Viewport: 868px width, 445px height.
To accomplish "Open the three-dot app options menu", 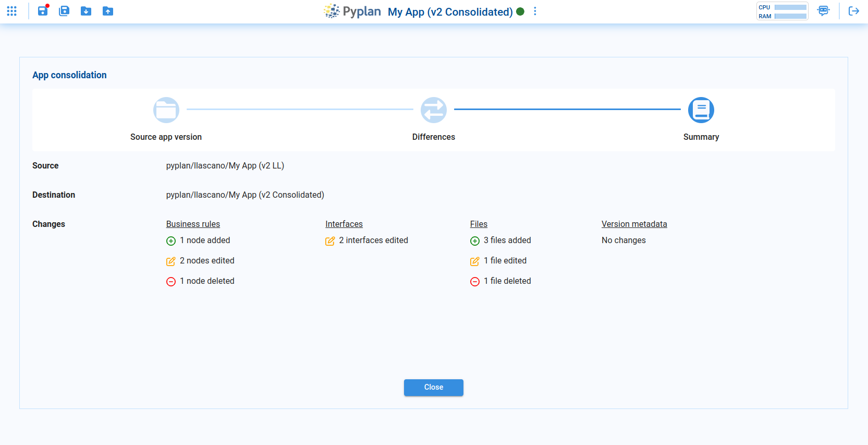I will 535,11.
